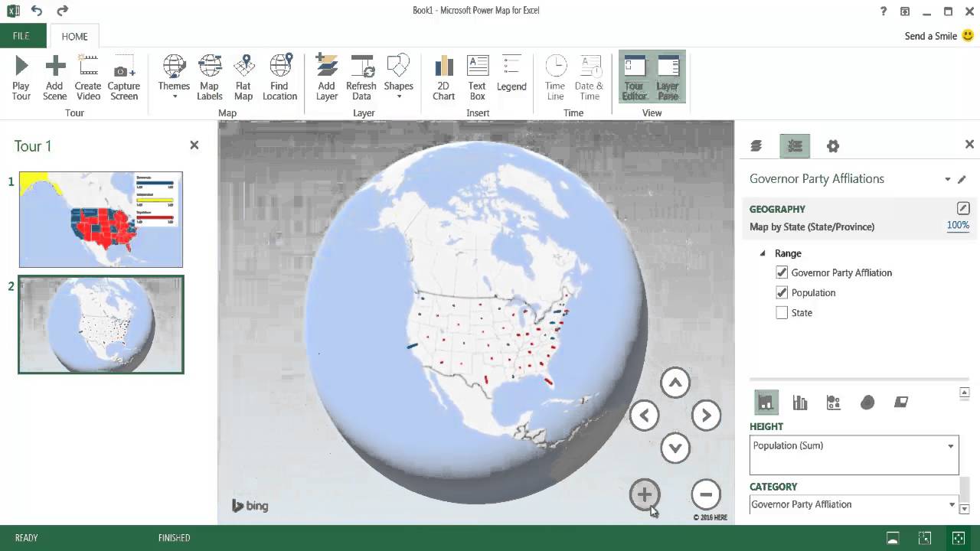Tilt the globe down arrow

point(675,448)
